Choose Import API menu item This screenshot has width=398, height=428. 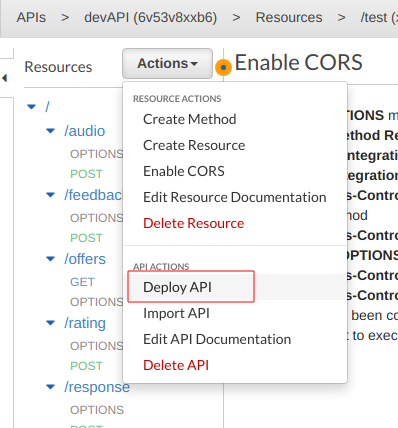(x=176, y=313)
